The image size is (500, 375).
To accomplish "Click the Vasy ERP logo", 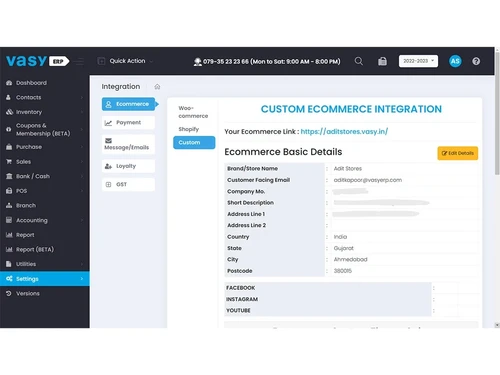I will tap(37, 61).
